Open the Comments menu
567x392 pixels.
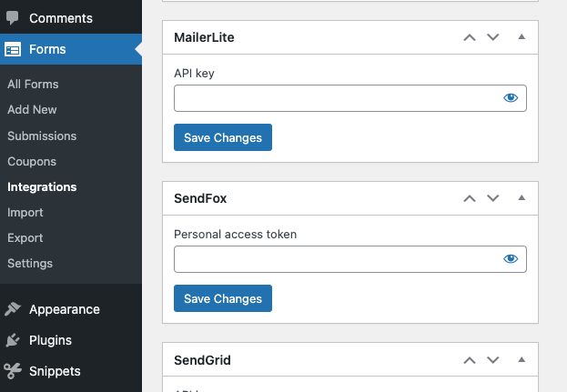[71, 18]
